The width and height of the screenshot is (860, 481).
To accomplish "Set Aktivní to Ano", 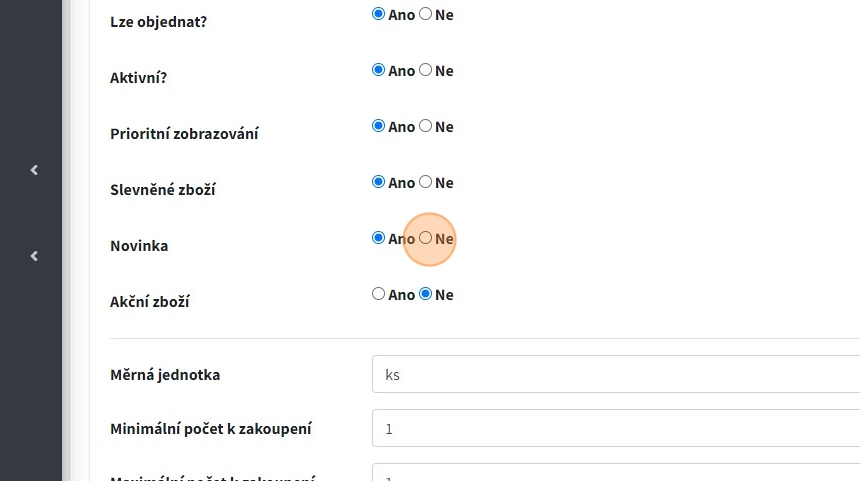I will [x=378, y=71].
